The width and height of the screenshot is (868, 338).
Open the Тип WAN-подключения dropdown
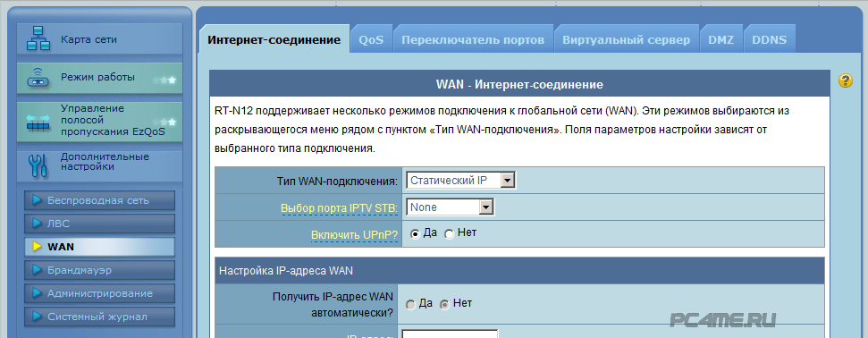tap(460, 181)
